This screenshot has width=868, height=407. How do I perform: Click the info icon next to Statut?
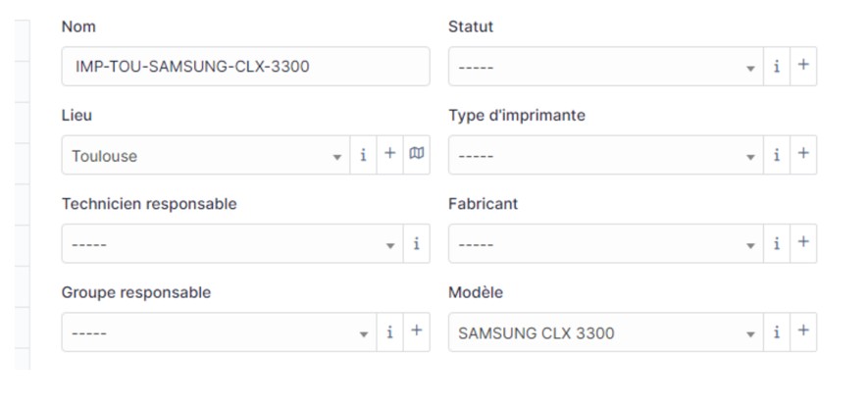coord(777,67)
